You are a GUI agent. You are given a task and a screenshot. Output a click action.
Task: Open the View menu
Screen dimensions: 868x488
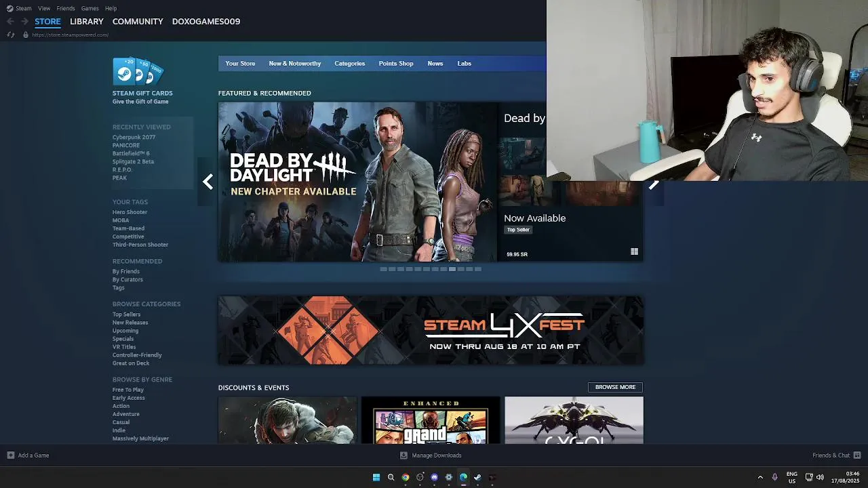click(44, 8)
